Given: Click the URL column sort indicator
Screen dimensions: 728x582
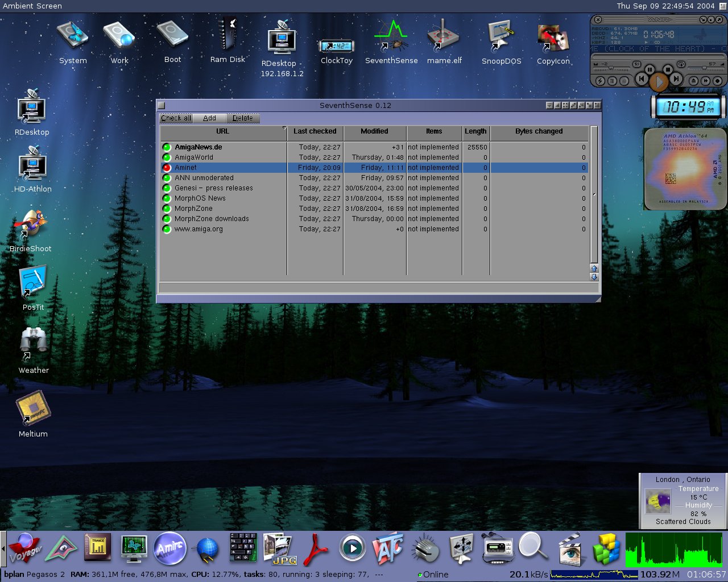Looking at the screenshot, I should [x=284, y=128].
